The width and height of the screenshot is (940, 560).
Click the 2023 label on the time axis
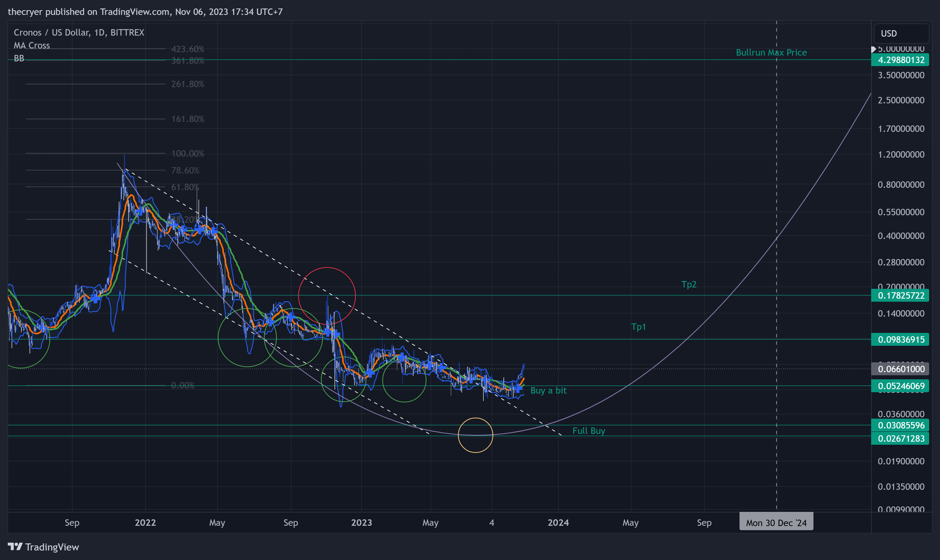[x=361, y=523]
